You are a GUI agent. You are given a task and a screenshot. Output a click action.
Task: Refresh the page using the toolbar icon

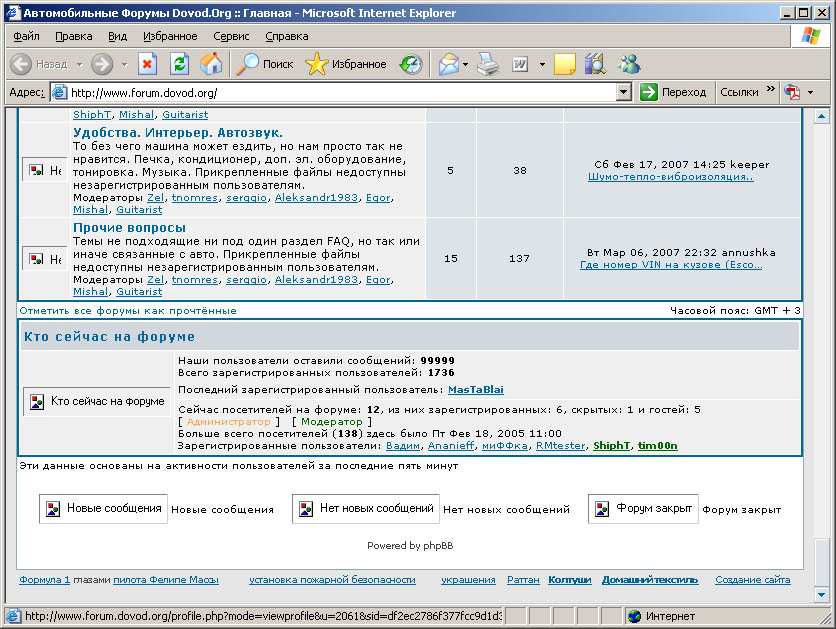point(179,64)
